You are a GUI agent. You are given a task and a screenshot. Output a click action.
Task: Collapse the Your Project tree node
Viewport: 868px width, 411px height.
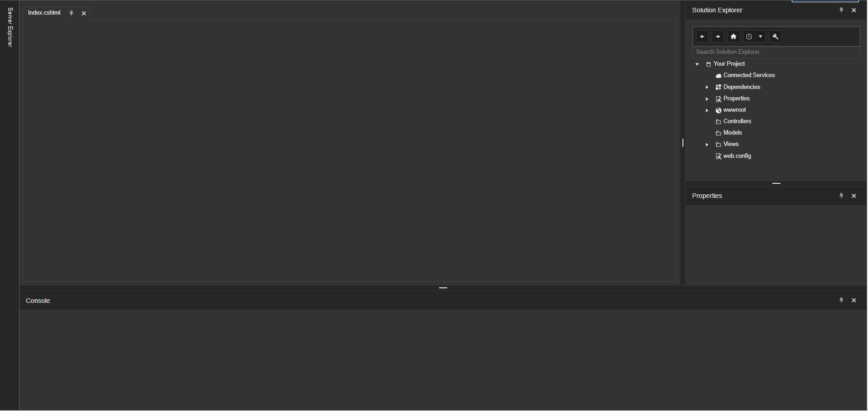pos(697,64)
